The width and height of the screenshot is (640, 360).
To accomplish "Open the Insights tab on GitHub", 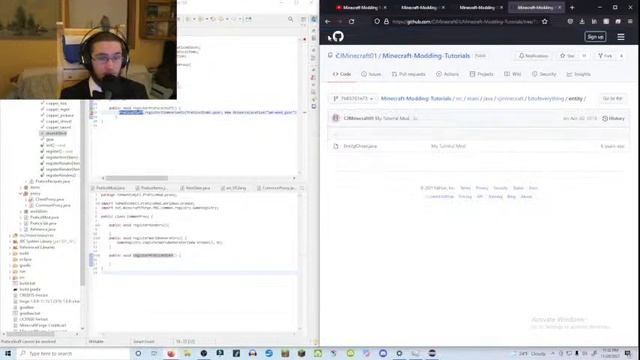I will [579, 74].
